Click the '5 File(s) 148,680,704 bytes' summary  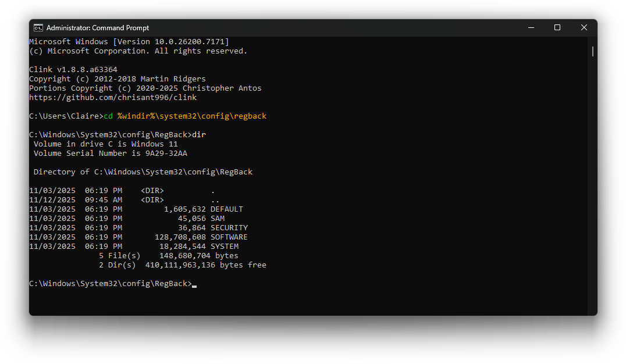tap(169, 256)
